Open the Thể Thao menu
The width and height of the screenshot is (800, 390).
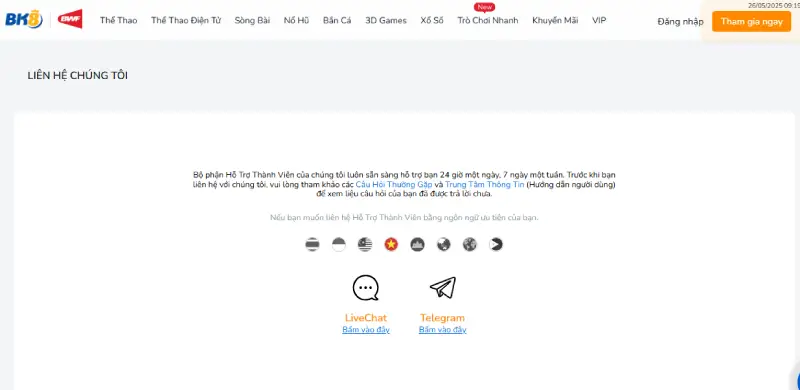118,20
